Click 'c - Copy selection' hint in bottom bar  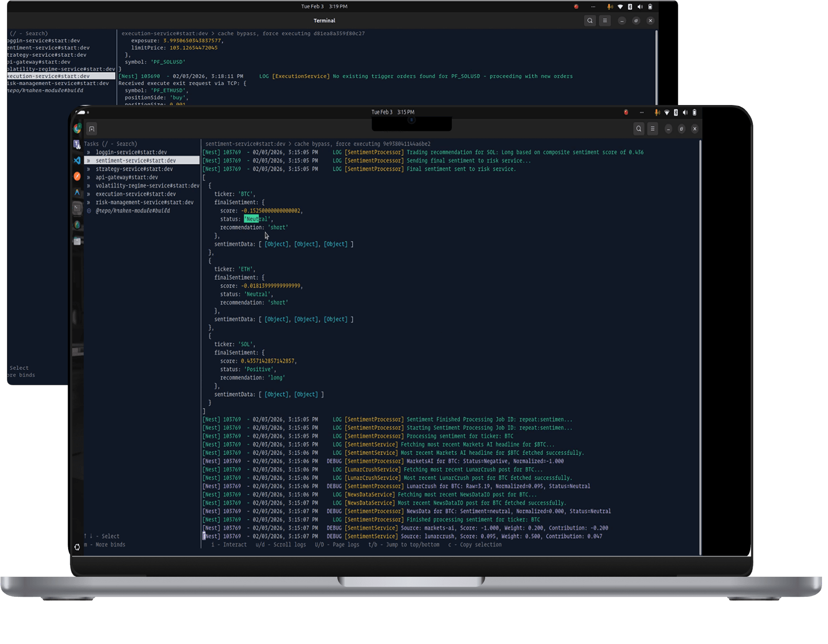tap(475, 545)
